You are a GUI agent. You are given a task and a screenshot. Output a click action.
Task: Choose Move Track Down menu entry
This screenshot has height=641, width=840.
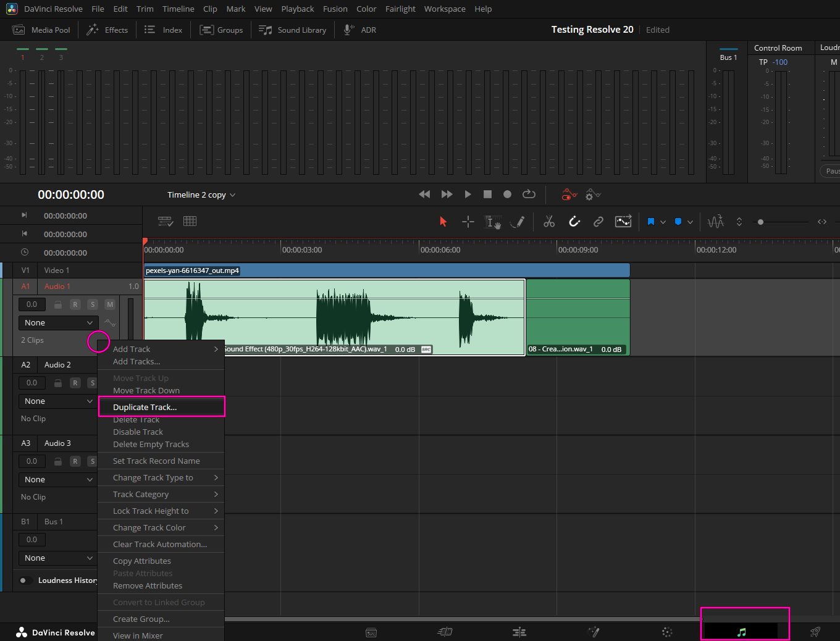pyautogui.click(x=161, y=390)
